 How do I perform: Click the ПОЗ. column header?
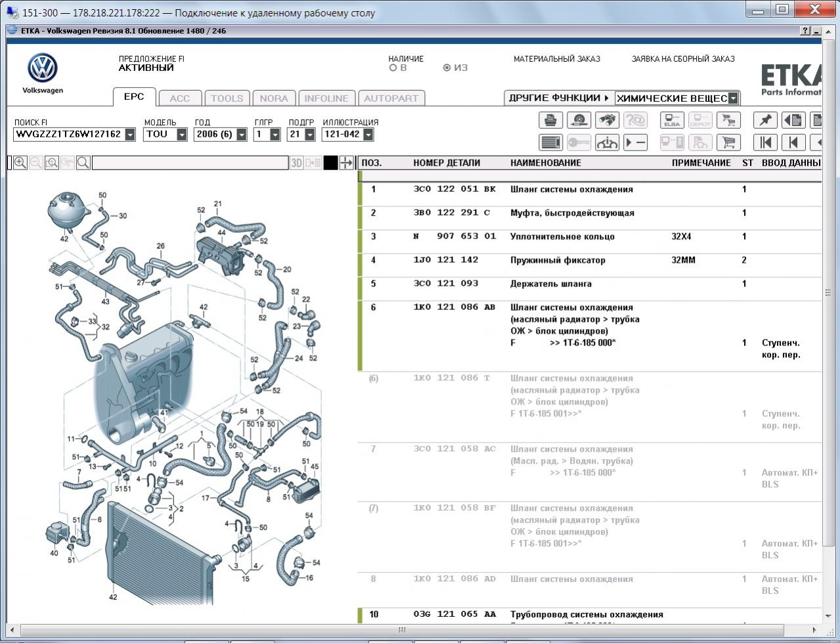tap(372, 163)
